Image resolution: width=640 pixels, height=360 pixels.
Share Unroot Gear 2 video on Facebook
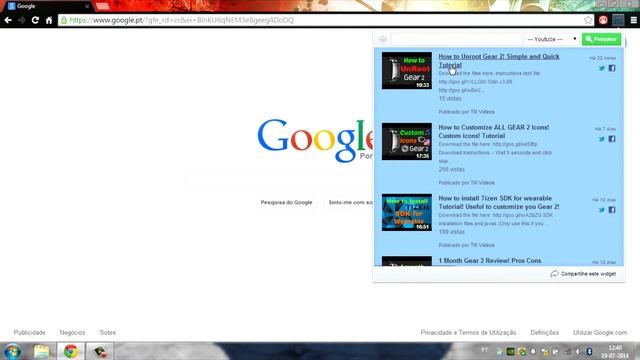(611, 68)
